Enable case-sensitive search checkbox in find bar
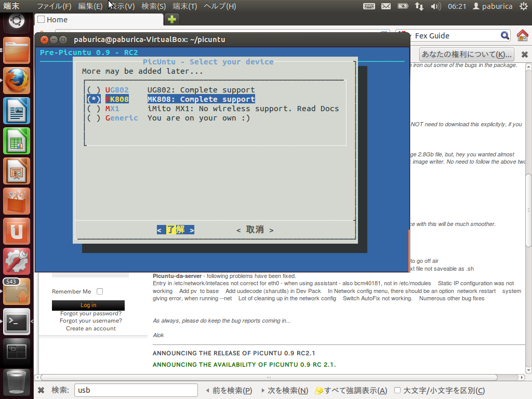 click(397, 390)
